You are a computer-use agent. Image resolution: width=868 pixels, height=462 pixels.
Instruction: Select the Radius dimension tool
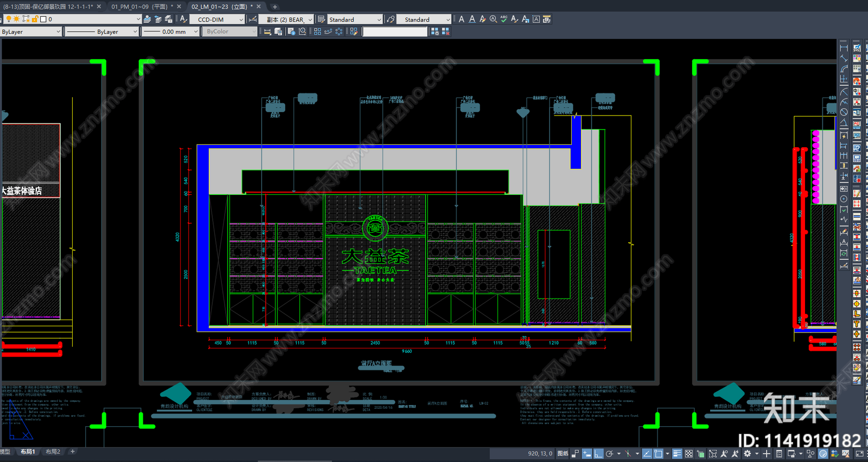click(844, 91)
